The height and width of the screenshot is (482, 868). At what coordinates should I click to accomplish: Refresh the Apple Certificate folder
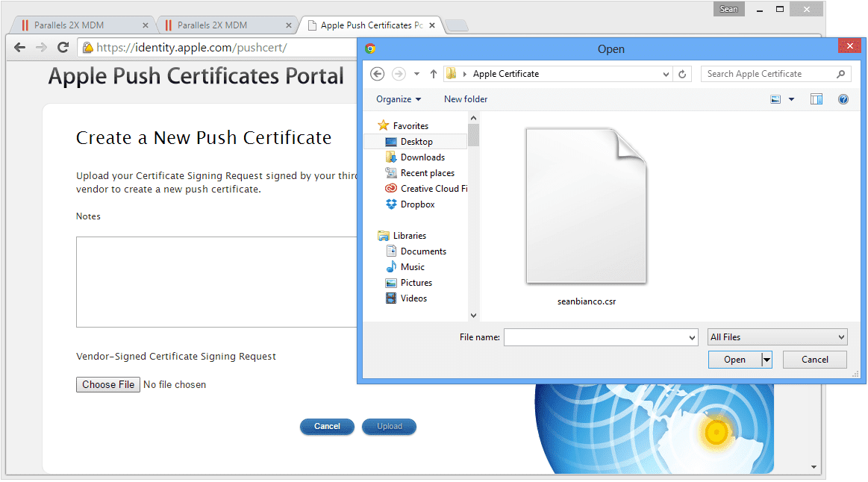682,74
